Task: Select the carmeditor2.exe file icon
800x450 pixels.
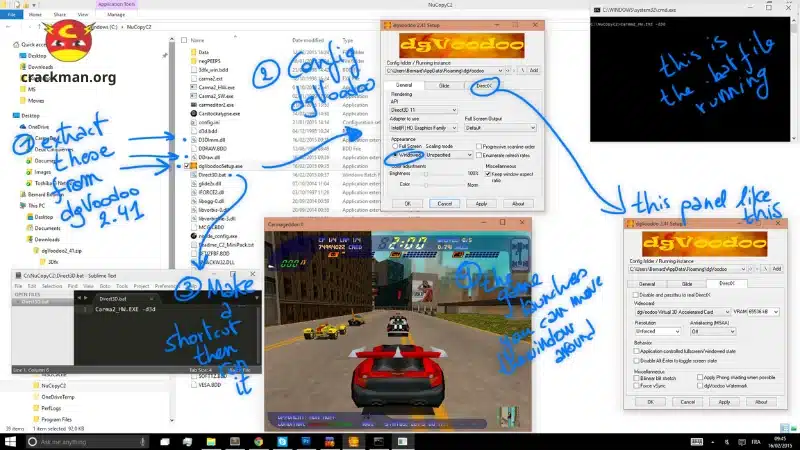Action: (x=194, y=105)
